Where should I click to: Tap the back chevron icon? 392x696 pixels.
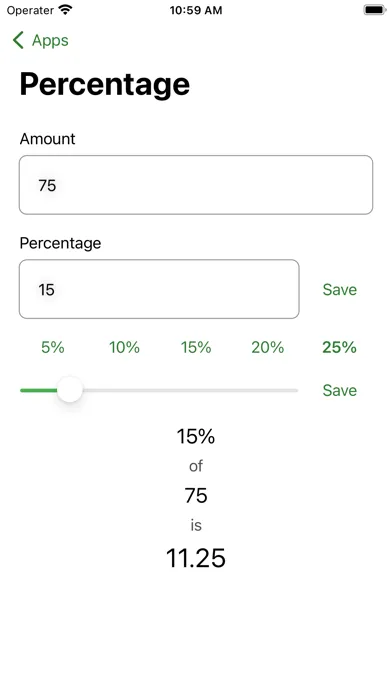(x=18, y=40)
